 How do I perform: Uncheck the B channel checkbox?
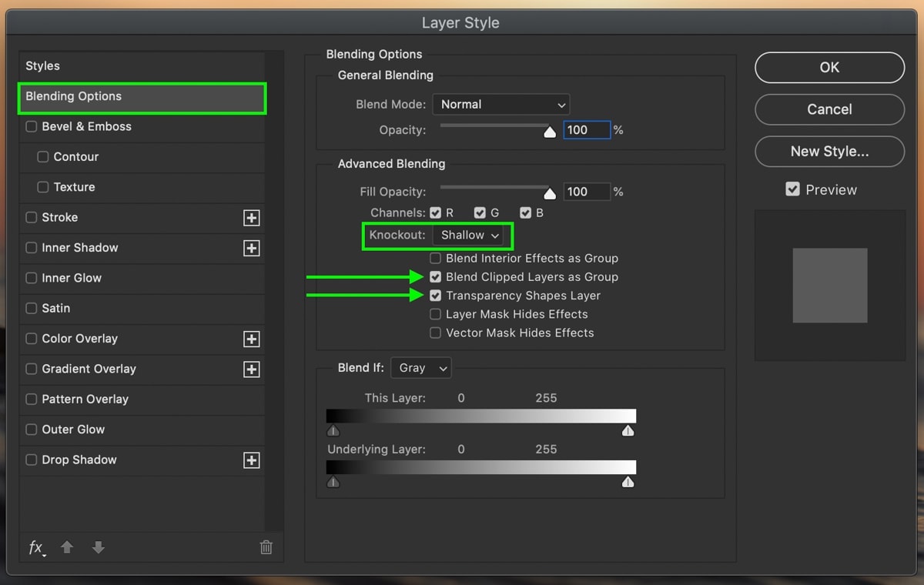526,212
